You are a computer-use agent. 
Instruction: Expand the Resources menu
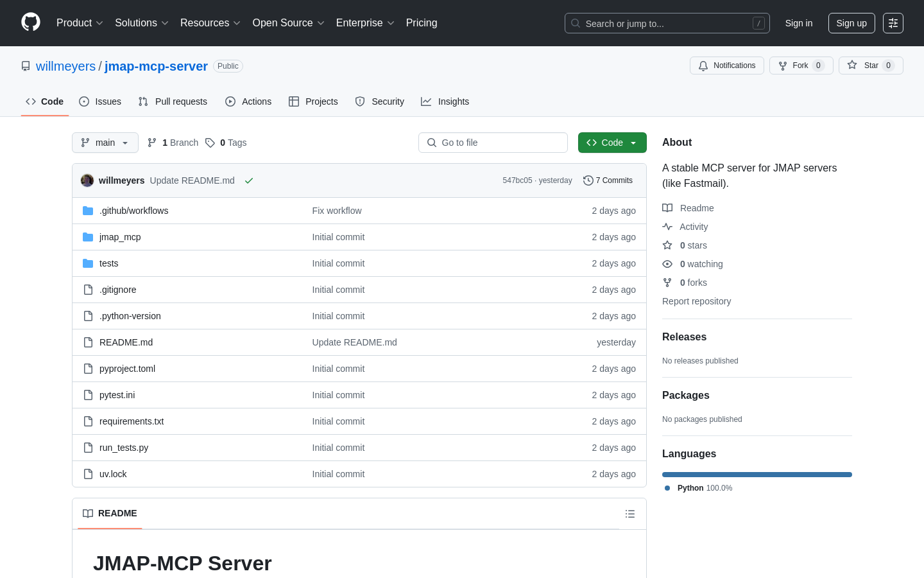pyautogui.click(x=210, y=23)
